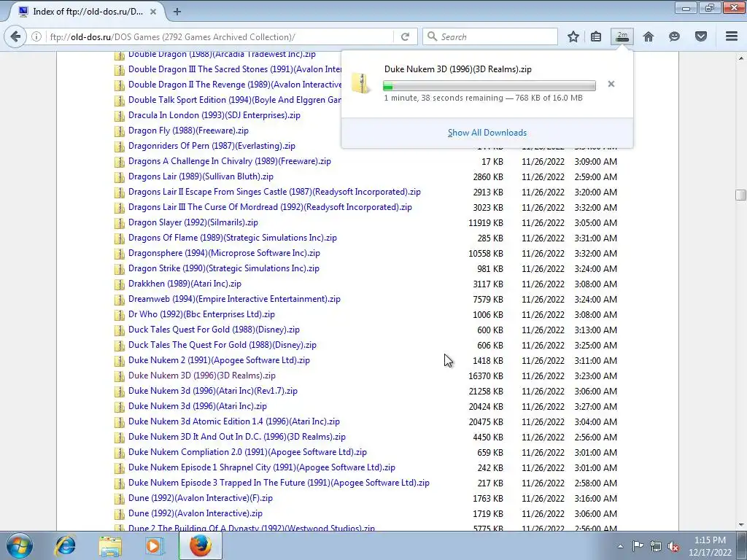
Task: Open Duck Tales The Quest For Gold zip
Action: coord(222,345)
